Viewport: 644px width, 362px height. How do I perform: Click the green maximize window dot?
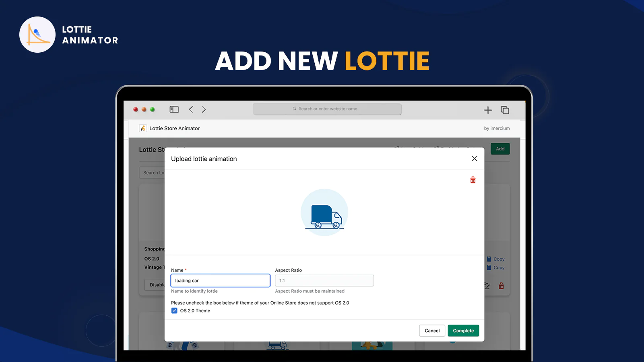click(x=152, y=109)
